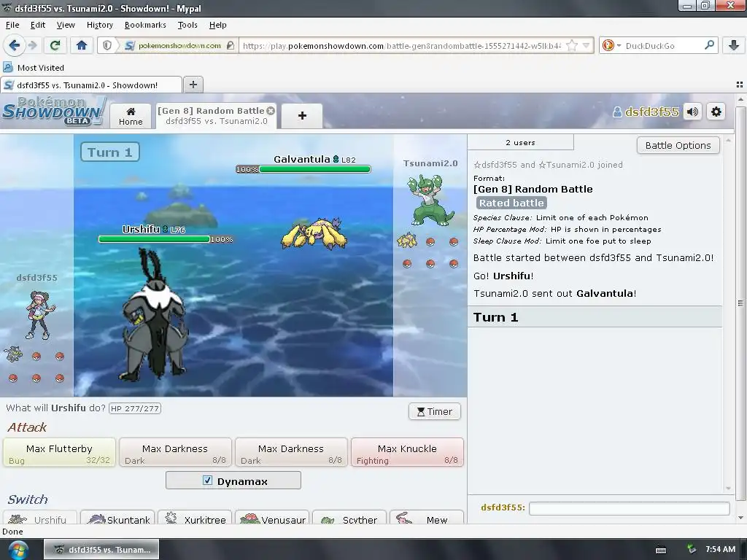Click the list all tabs grid icon
747x560 pixels.
click(740, 85)
